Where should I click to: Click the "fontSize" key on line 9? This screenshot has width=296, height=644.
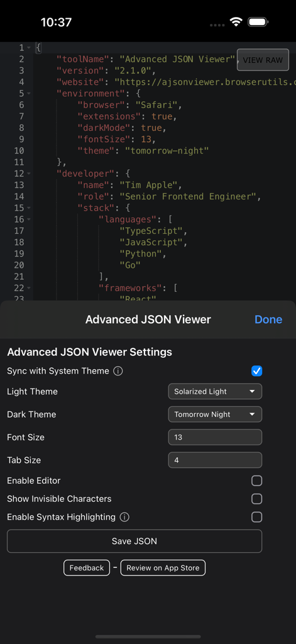pyautogui.click(x=104, y=139)
